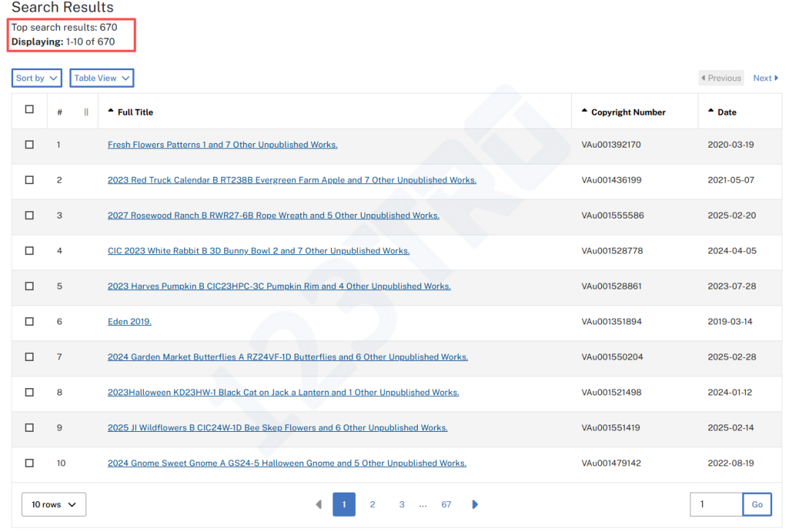Click the page number input field
The image size is (789, 532).
point(716,504)
